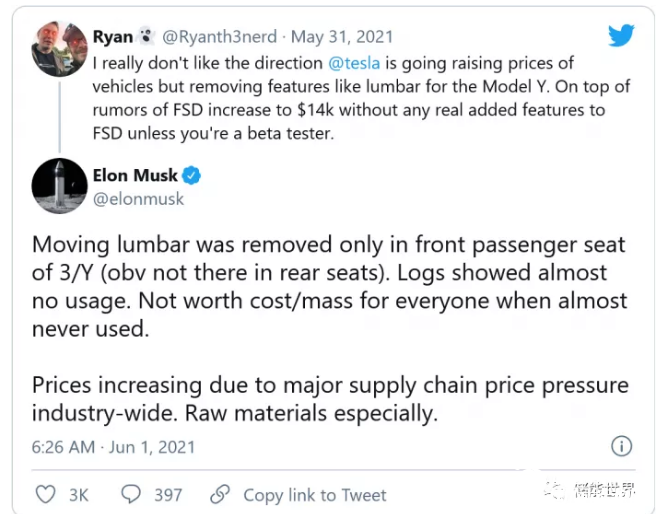Open Ryan's profile picture
The image size is (658, 514).
(x=59, y=49)
